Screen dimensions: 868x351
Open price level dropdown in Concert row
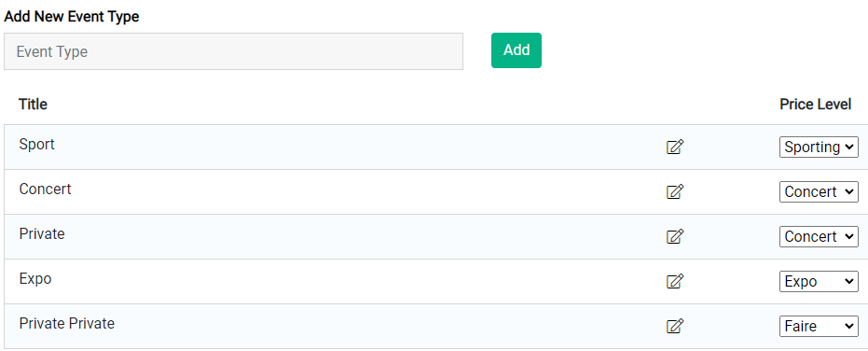tap(819, 192)
